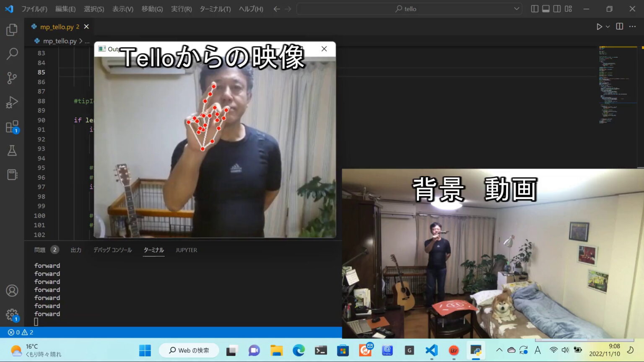Open the Search view
This screenshot has height=362, width=644.
(x=11, y=54)
